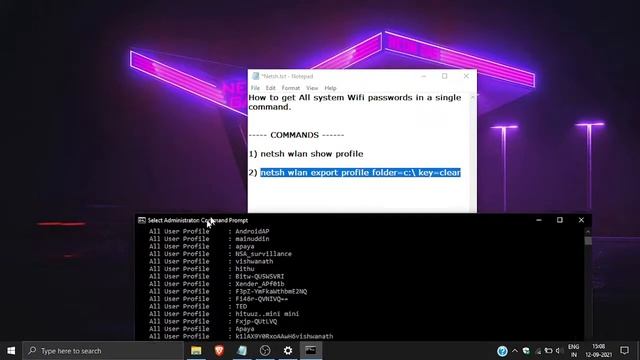Close the Command Prompt window
640x360 pixels.
[x=581, y=220]
